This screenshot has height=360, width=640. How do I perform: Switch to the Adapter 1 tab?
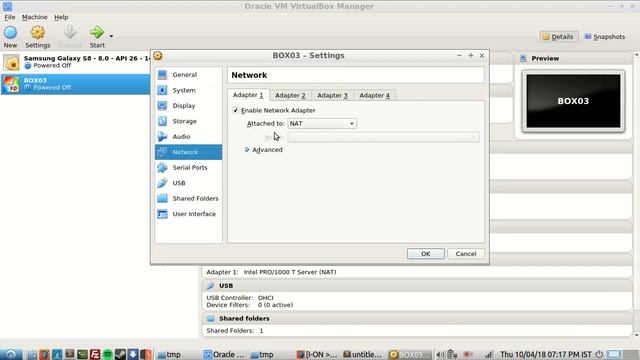coord(248,95)
